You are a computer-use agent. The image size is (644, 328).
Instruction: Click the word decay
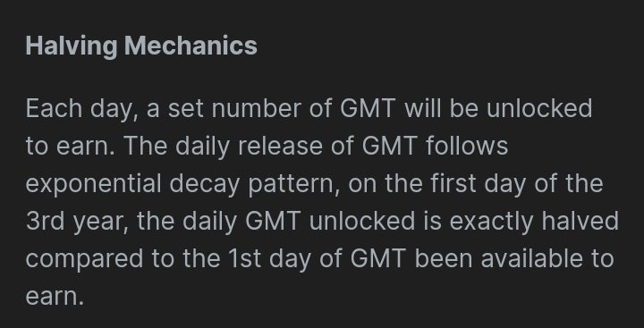(204, 186)
